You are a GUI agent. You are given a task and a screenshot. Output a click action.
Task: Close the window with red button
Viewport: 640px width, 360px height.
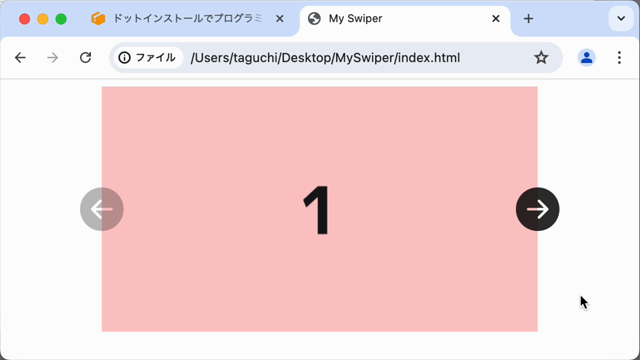coord(24,19)
